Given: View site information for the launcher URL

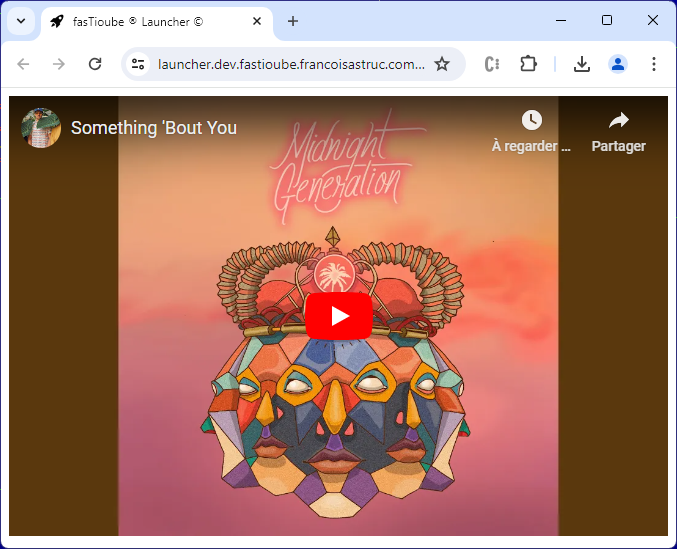Looking at the screenshot, I should tap(138, 64).
